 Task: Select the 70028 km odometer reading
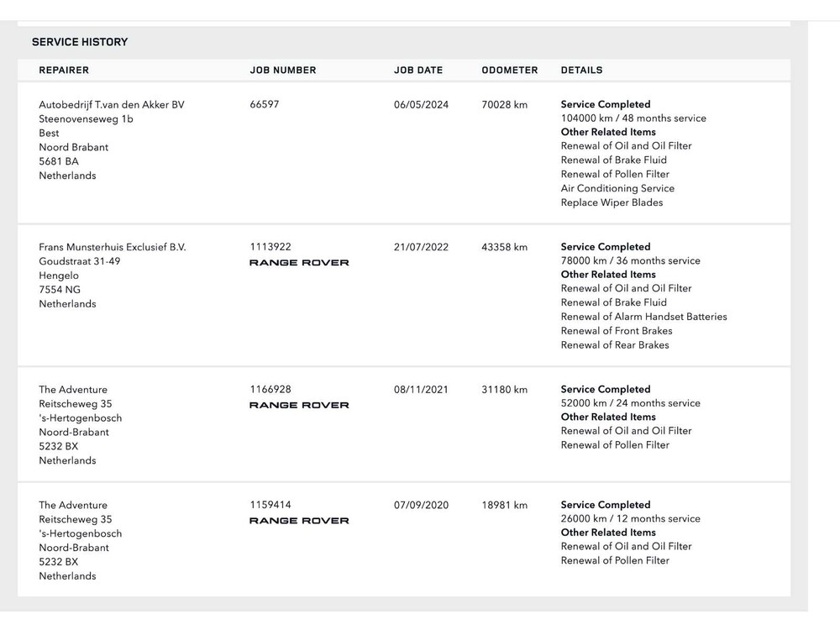pos(504,105)
